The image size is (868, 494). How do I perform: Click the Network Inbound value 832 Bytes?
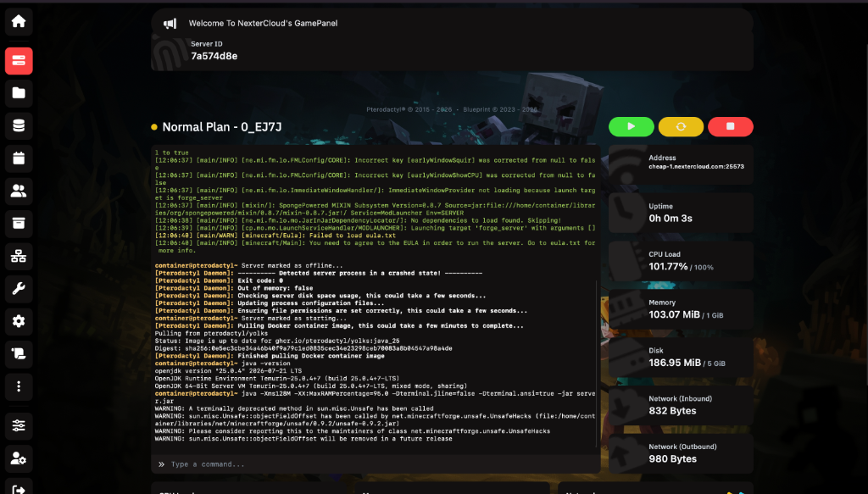[x=672, y=411]
